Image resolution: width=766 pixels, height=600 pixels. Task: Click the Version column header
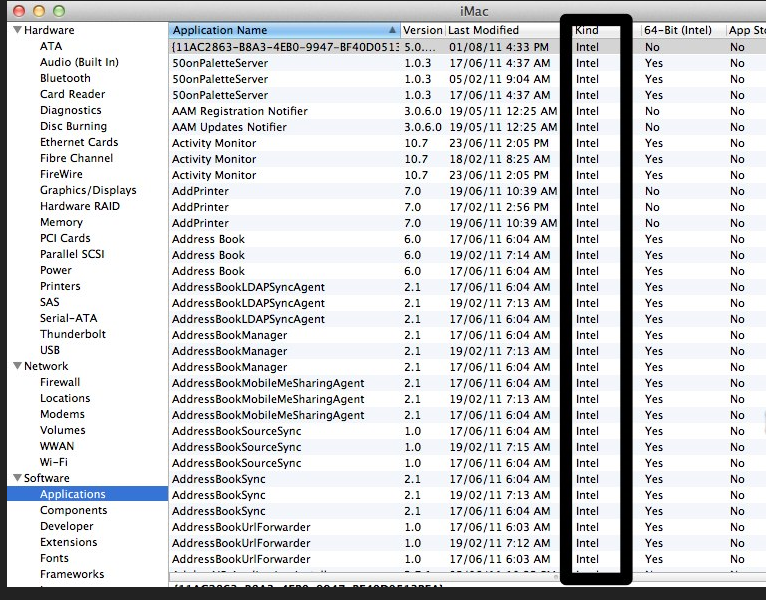(x=423, y=30)
